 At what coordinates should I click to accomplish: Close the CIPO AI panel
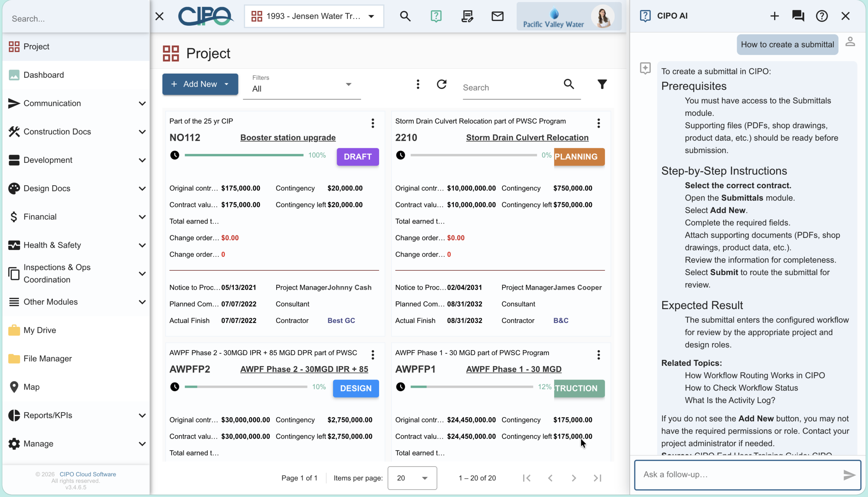tap(845, 16)
